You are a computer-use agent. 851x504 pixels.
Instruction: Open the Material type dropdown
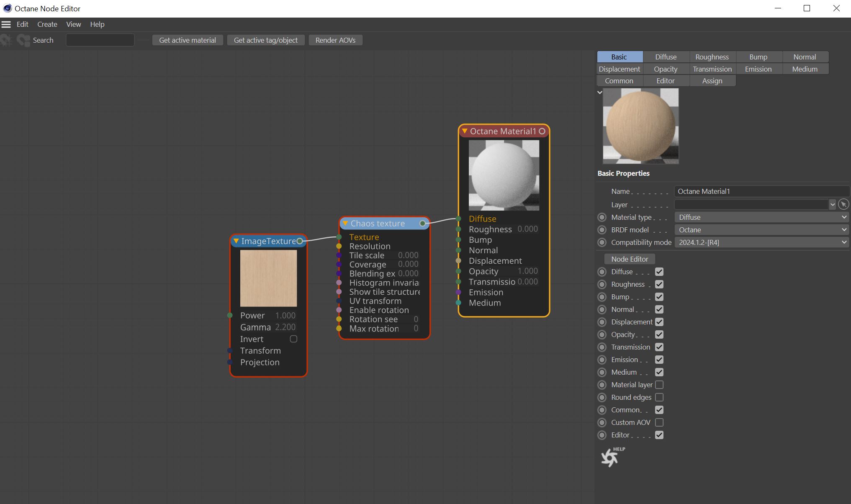(x=762, y=217)
